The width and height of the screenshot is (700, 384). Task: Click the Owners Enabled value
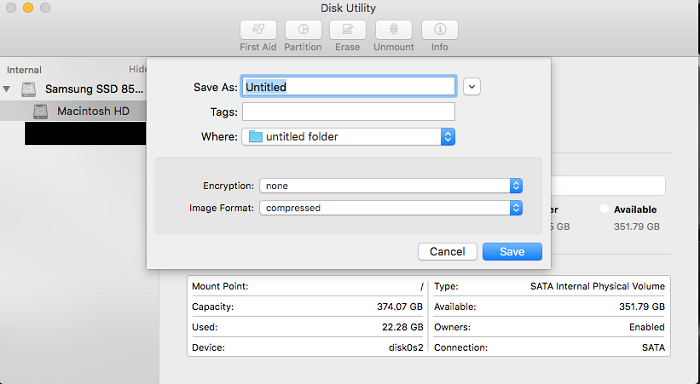[647, 327]
